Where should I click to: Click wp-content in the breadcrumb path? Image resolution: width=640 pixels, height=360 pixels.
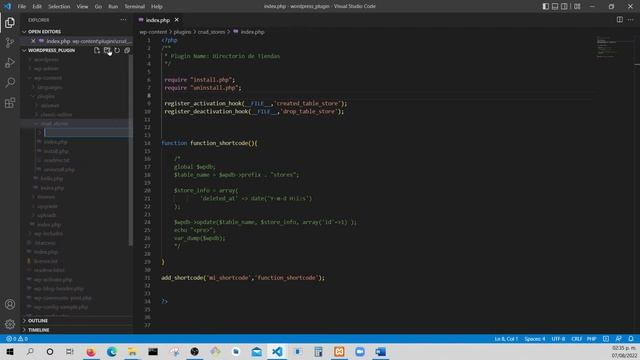pyautogui.click(x=153, y=32)
